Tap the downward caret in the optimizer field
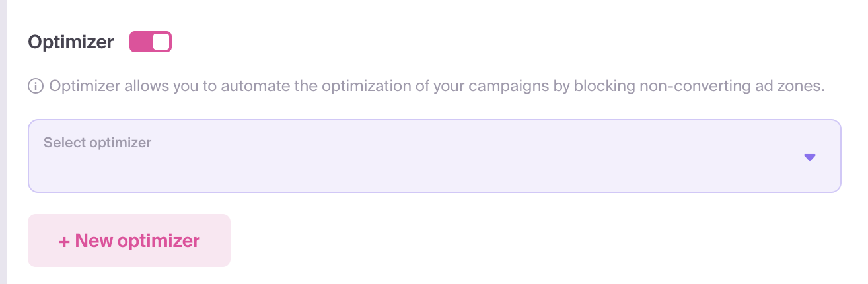The height and width of the screenshot is (284, 868). pos(810,157)
